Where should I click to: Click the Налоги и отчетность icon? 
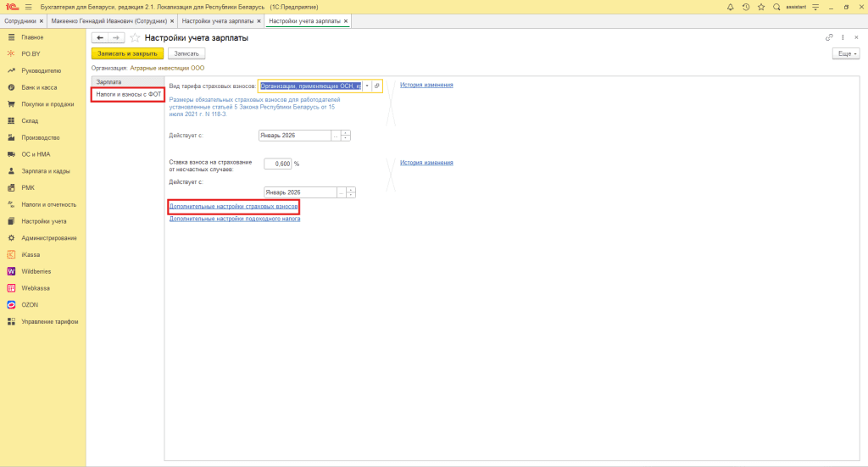(11, 204)
